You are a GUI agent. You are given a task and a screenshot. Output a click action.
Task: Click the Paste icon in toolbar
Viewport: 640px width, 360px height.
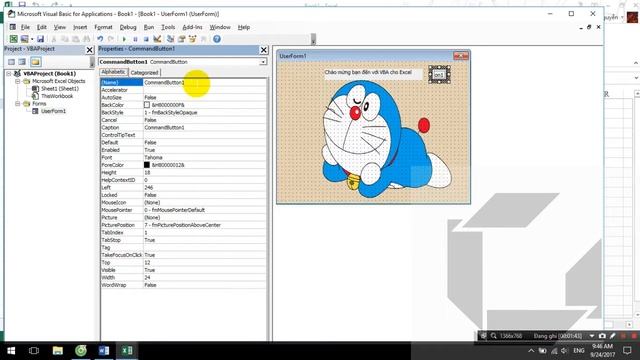(76, 39)
